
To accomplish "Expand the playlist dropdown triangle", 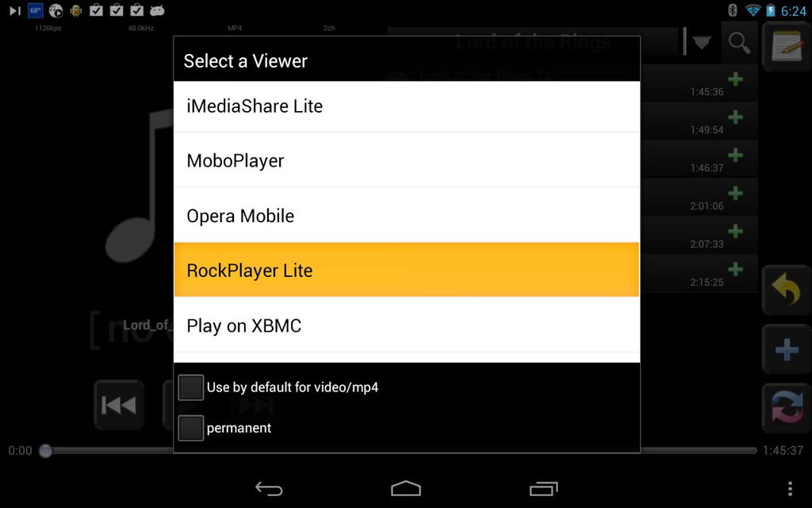I will 702,43.
